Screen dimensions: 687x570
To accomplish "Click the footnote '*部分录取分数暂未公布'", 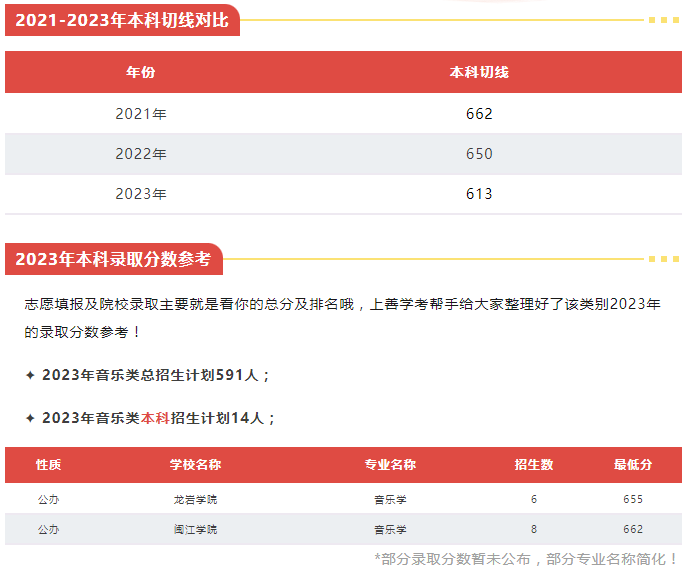I will pyautogui.click(x=452, y=559).
